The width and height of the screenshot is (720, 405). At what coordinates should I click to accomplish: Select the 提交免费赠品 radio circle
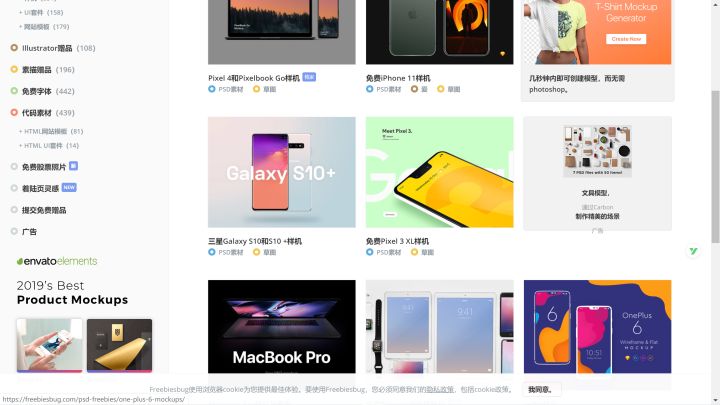pos(14,210)
